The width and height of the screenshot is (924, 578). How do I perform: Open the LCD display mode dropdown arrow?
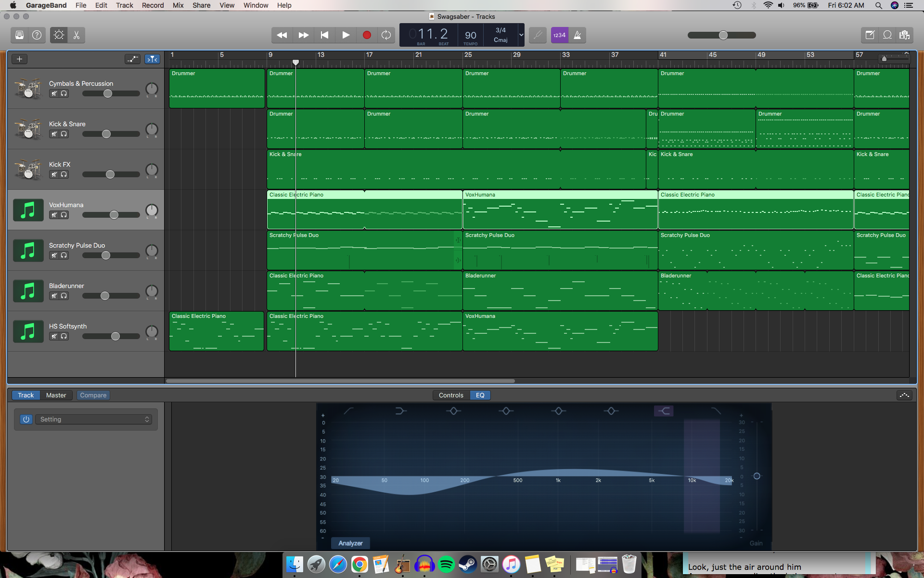pyautogui.click(x=521, y=35)
